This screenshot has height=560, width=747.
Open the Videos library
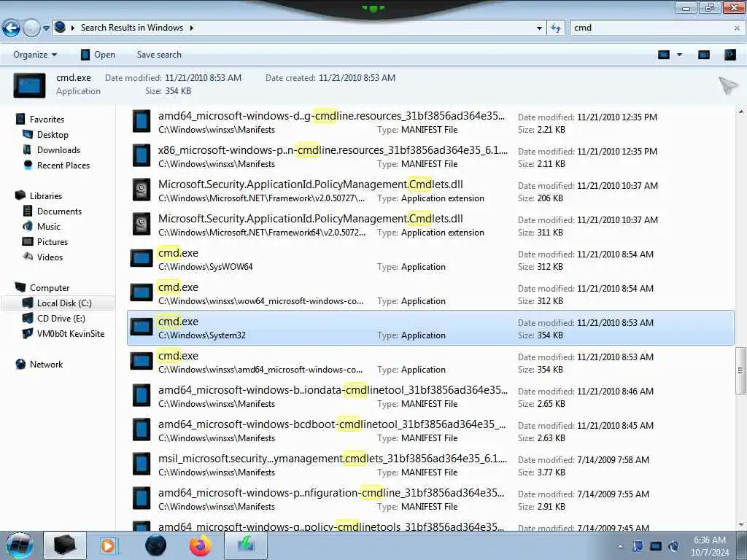[x=50, y=257]
